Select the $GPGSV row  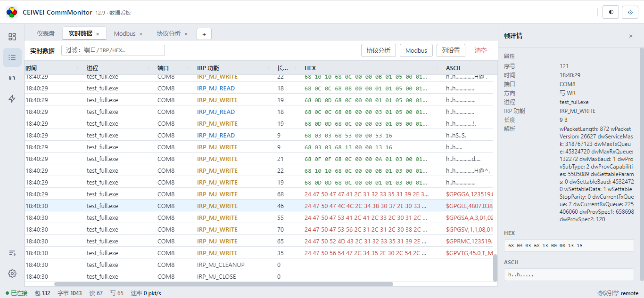[259, 229]
